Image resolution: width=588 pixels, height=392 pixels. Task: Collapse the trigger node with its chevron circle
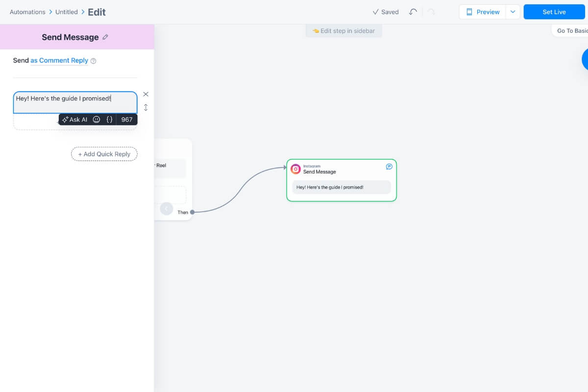click(166, 208)
